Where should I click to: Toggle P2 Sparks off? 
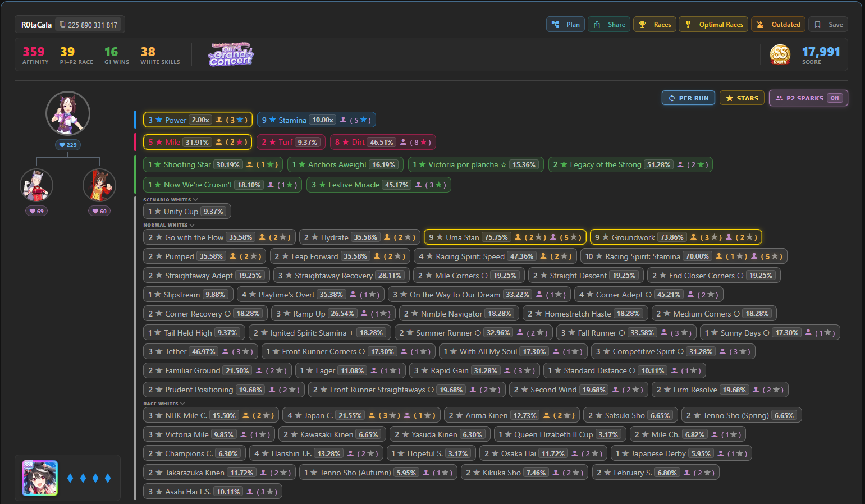[x=808, y=98]
